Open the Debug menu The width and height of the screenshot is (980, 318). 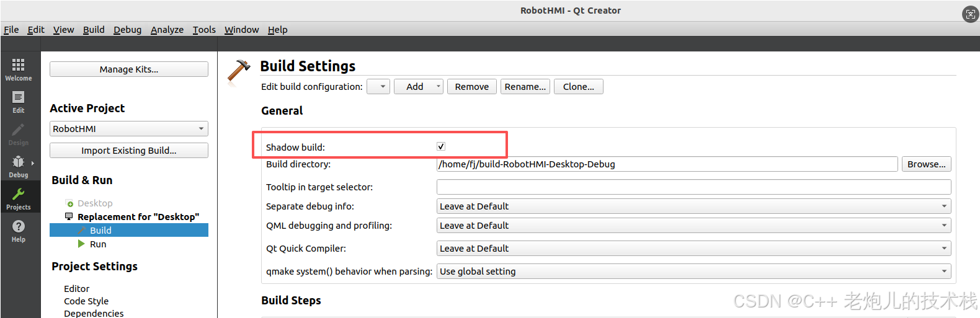coord(127,30)
